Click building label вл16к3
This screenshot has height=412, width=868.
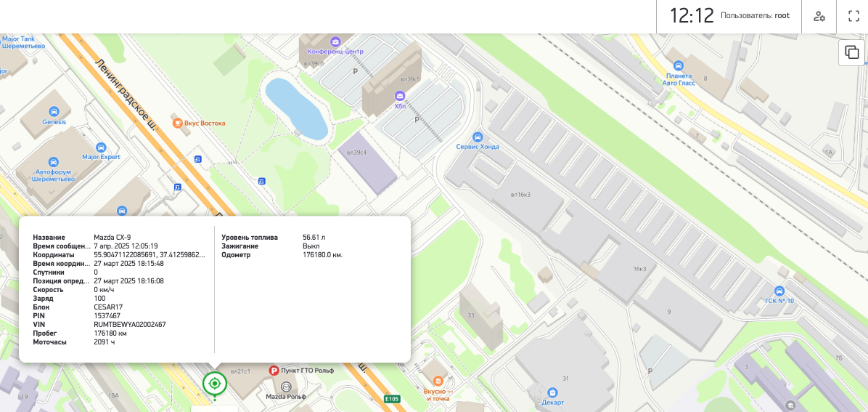[x=520, y=195]
